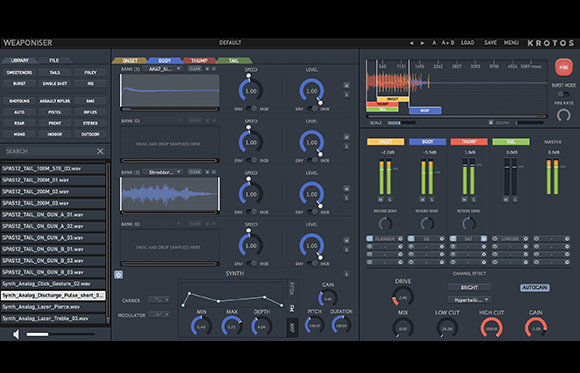Click the SAVE preset button
This screenshot has width=580, height=373.
[490, 43]
